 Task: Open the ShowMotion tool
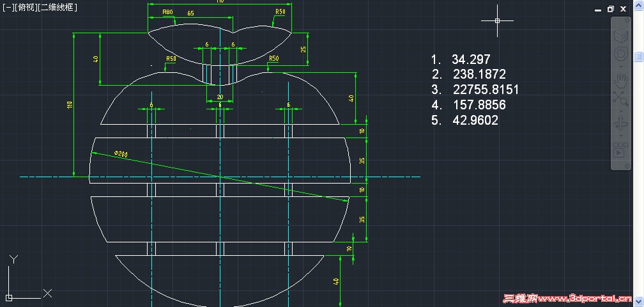[x=620, y=150]
